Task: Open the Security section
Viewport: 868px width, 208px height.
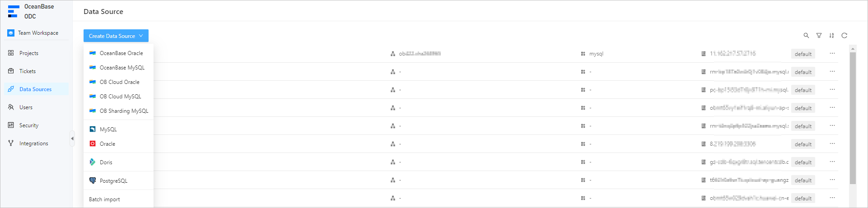Action: [x=29, y=125]
